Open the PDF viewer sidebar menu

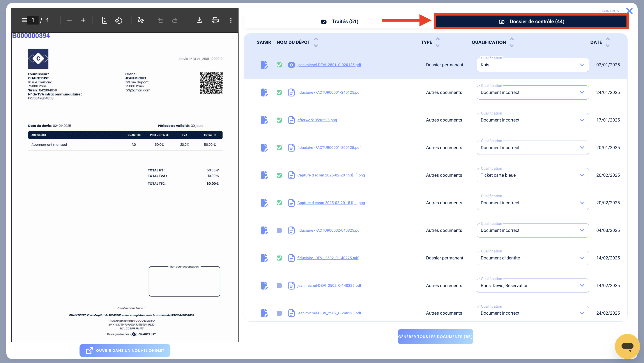[x=25, y=20]
